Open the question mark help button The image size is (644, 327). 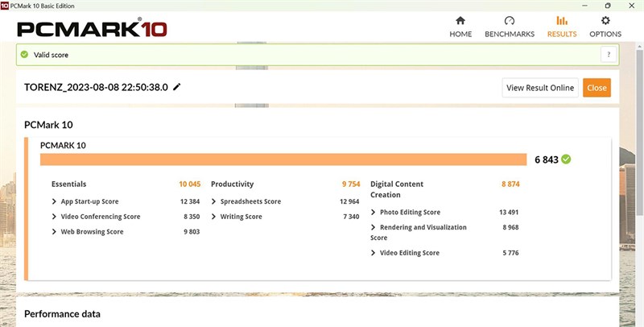click(x=609, y=54)
